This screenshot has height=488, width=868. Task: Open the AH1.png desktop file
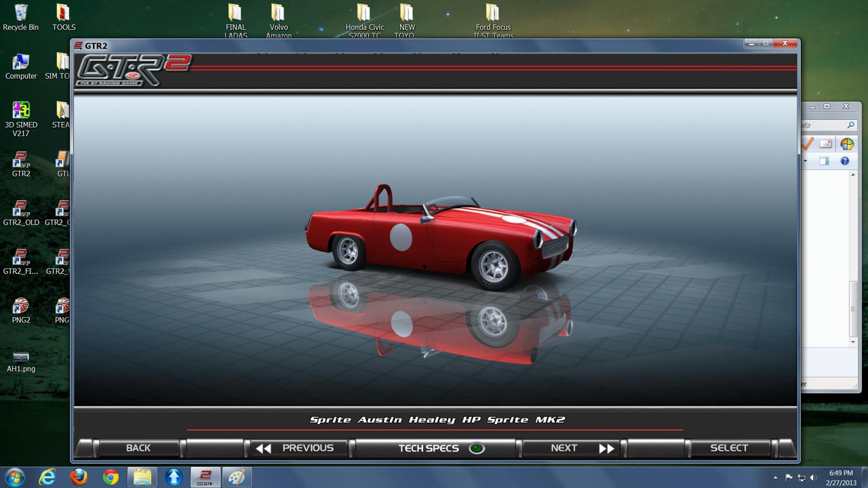[21, 361]
